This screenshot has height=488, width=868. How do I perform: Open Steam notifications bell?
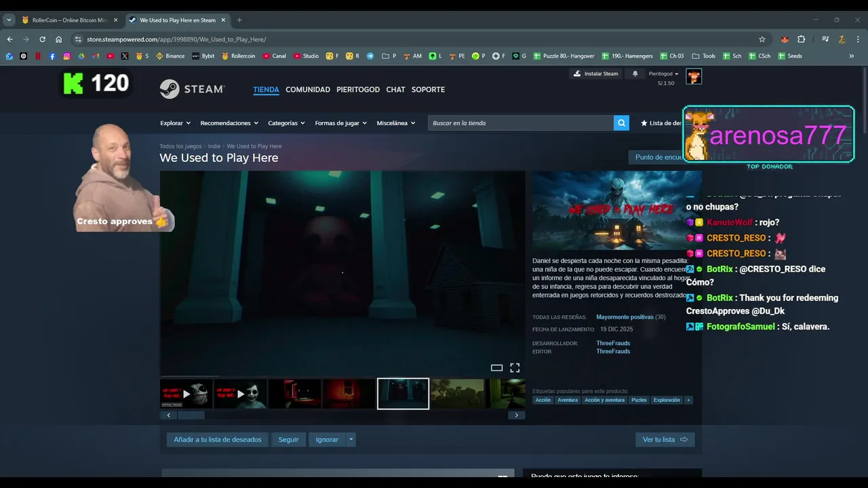click(x=635, y=74)
